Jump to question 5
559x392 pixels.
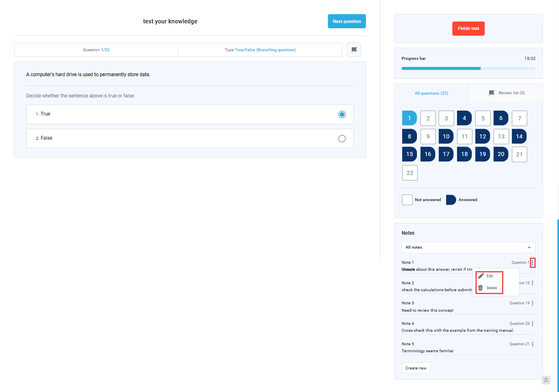coord(483,118)
